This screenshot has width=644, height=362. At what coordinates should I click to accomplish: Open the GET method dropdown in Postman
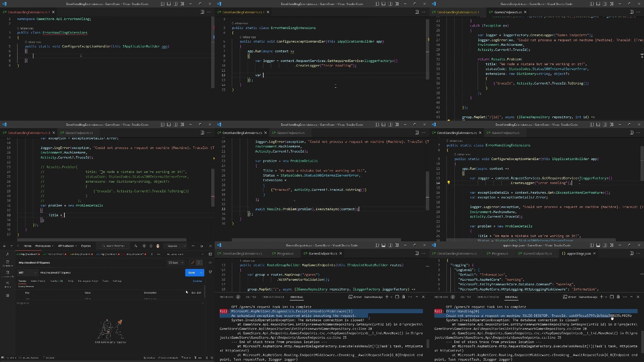pos(27,272)
